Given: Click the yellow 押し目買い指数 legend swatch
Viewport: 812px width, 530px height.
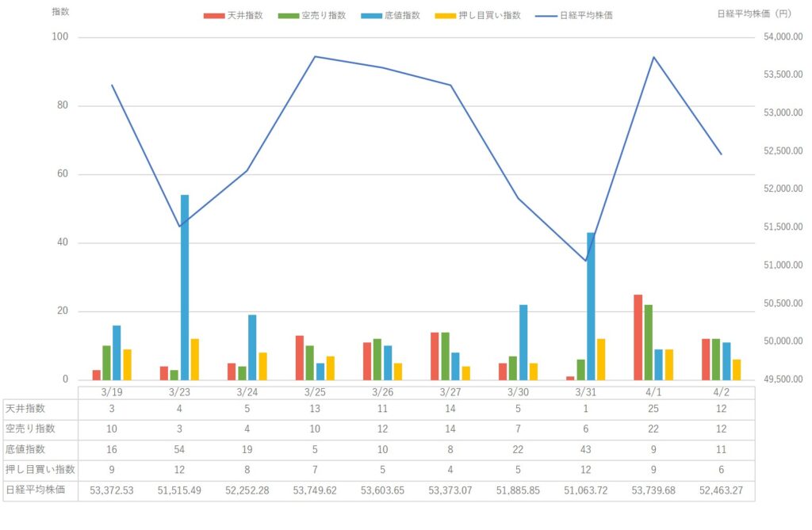Looking at the screenshot, I should tap(448, 15).
